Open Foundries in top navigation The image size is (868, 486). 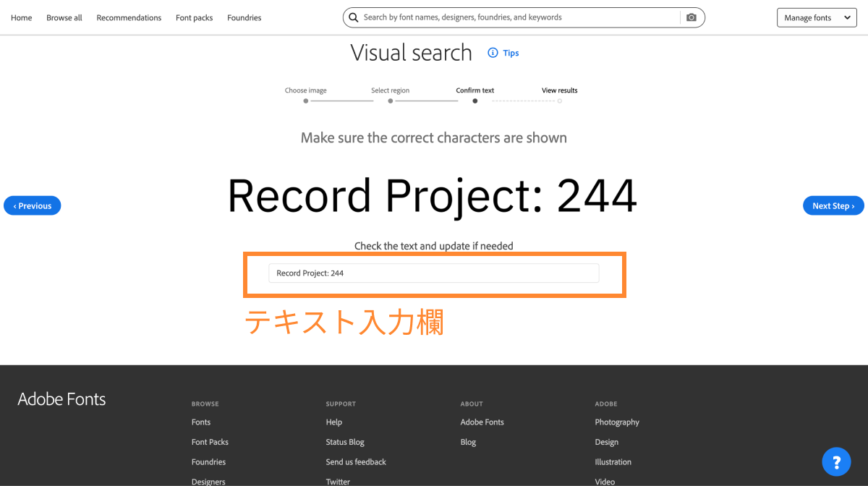[x=244, y=18]
